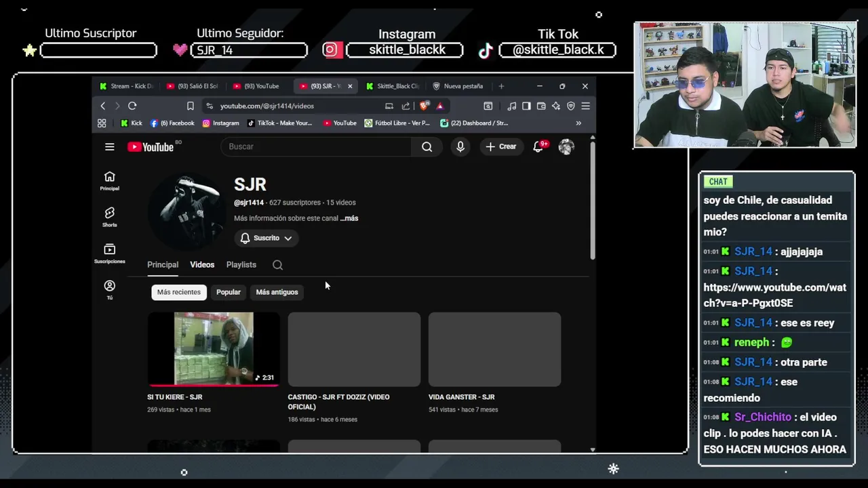Screen dimensions: 868x488
Task: Open Brave Rewards triangle icon
Action: click(x=440, y=106)
